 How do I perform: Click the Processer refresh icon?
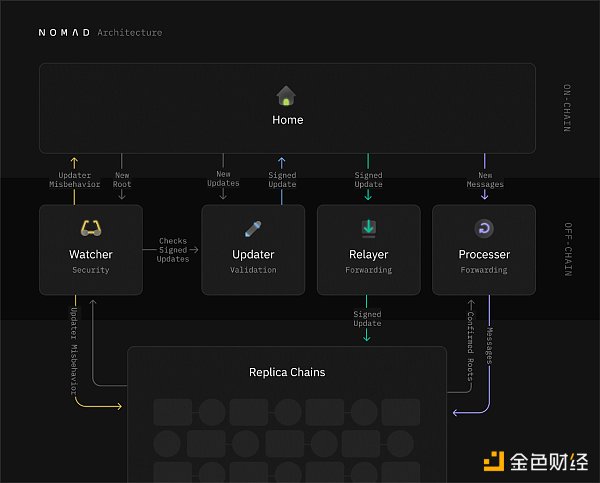coord(484,228)
